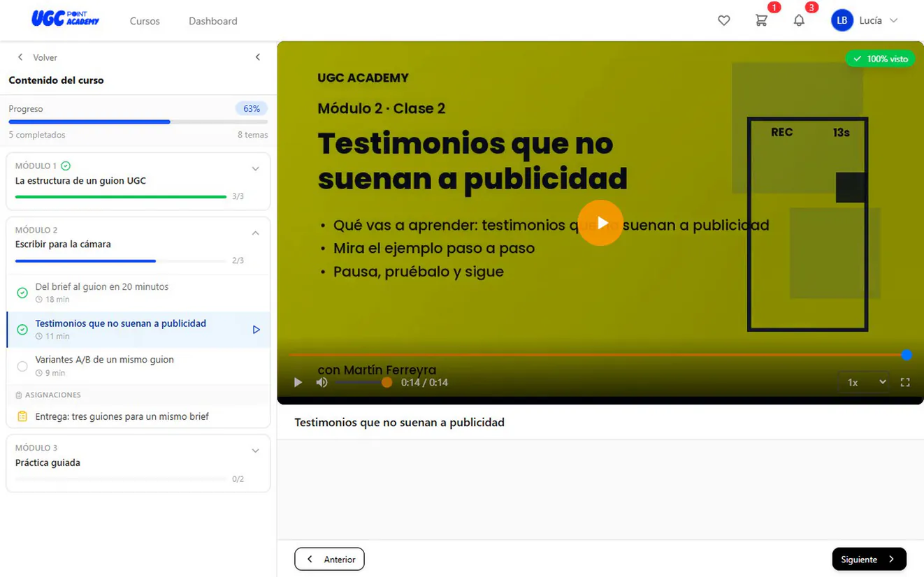Image resolution: width=924 pixels, height=577 pixels.
Task: Collapse the course content sidebar
Action: [258, 57]
